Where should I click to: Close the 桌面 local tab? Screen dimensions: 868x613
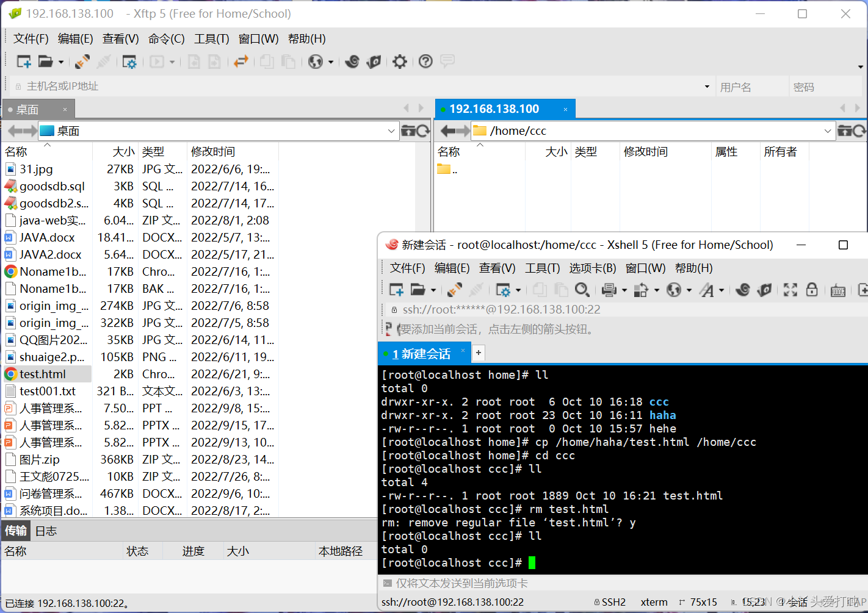[x=65, y=110]
